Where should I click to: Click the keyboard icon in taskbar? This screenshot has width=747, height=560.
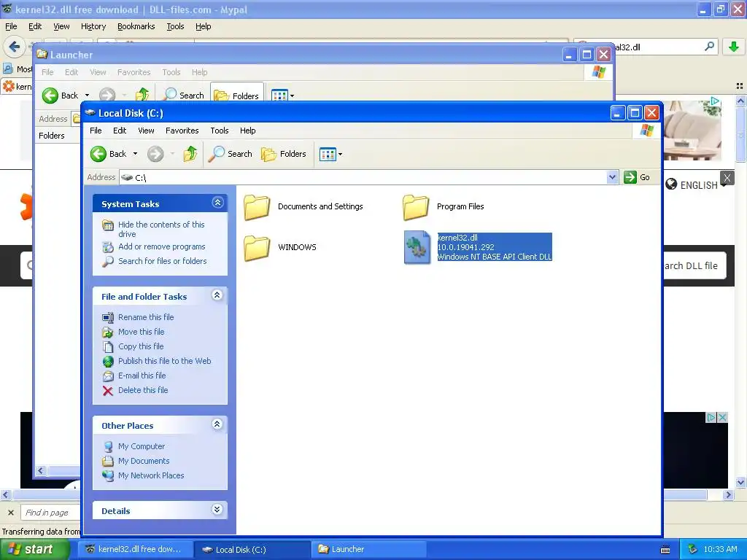click(665, 550)
